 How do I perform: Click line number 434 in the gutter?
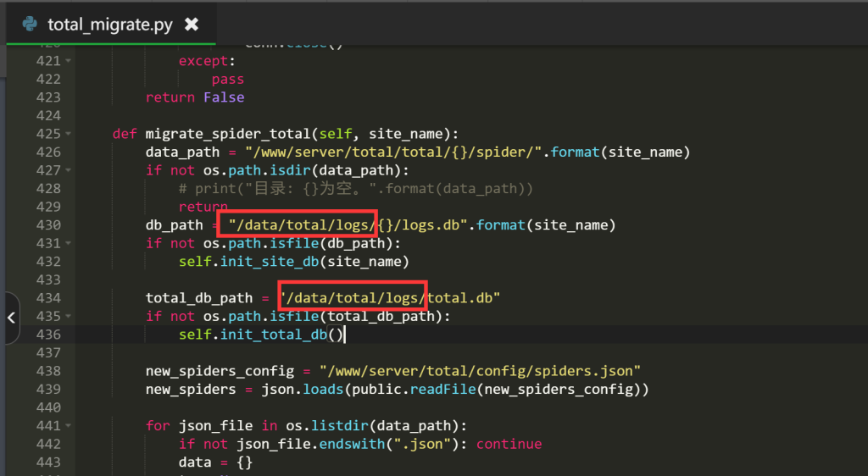pos(48,298)
